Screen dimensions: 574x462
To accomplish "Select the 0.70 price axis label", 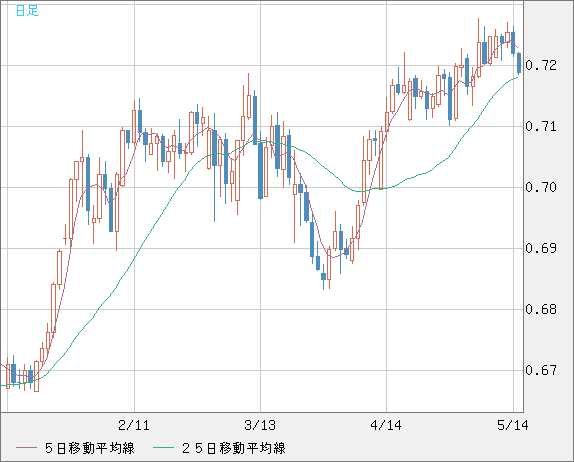I will pyautogui.click(x=541, y=187).
